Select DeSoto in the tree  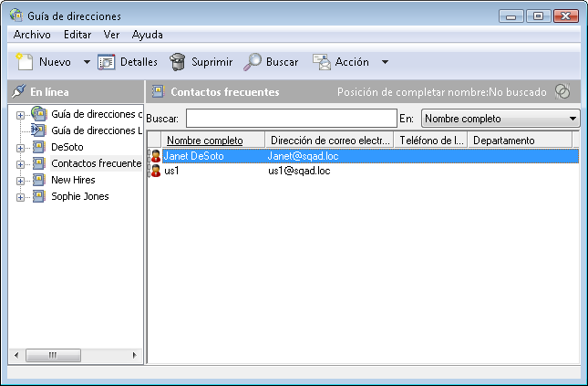(x=67, y=147)
